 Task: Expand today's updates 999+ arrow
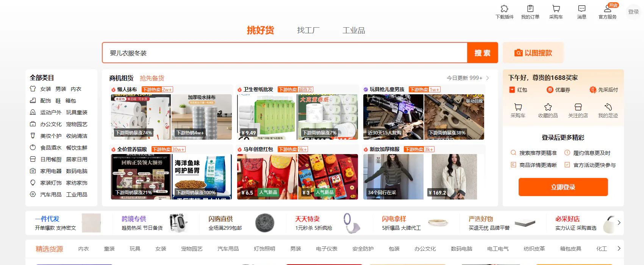tap(488, 78)
